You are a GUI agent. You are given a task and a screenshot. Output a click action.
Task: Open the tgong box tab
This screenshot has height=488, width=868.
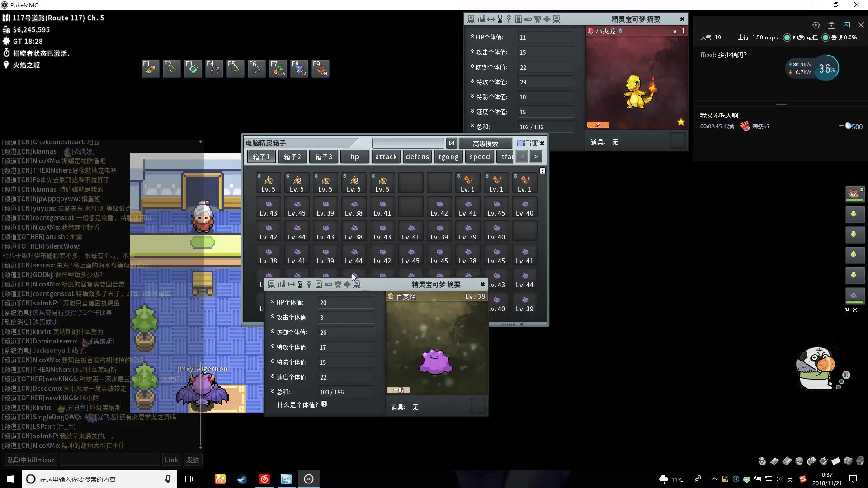(x=448, y=157)
